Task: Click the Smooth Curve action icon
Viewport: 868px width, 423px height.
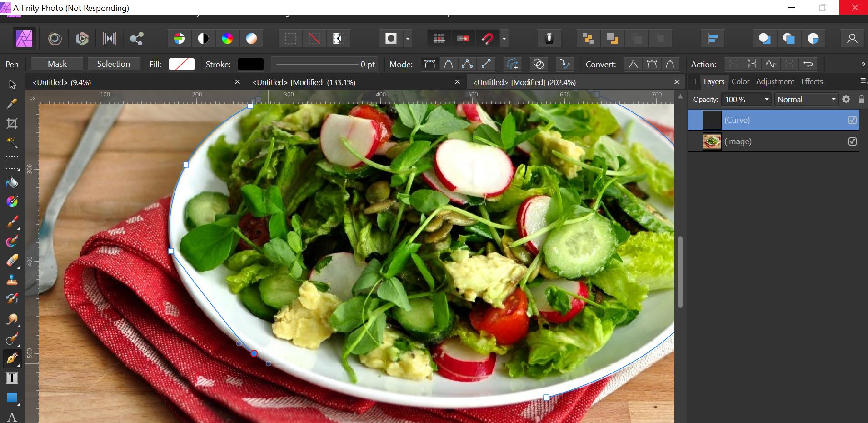Action: tap(771, 64)
